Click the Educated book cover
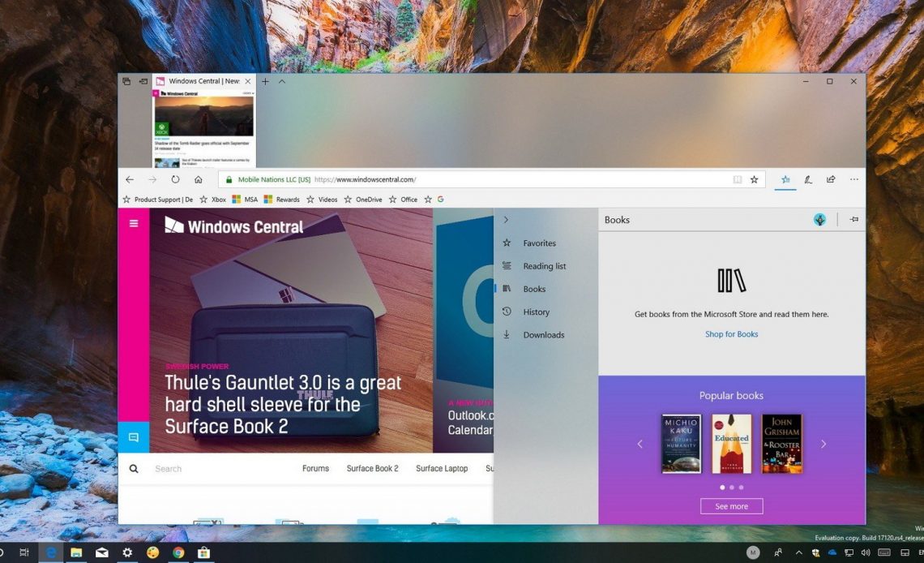The image size is (924, 563). [731, 444]
